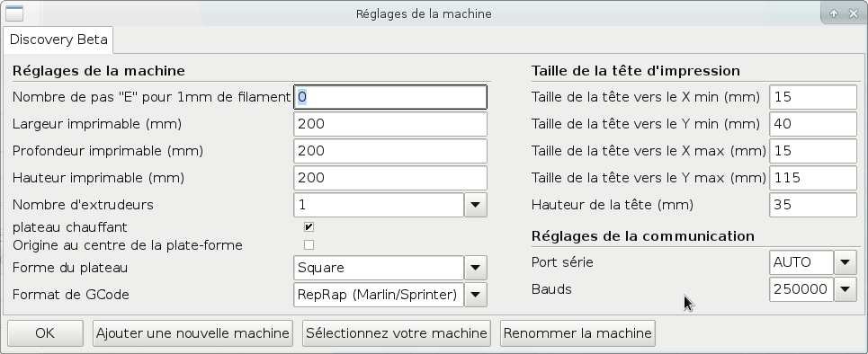Expand the Port série dropdown arrow
The height and width of the screenshot is (354, 868).
point(845,262)
